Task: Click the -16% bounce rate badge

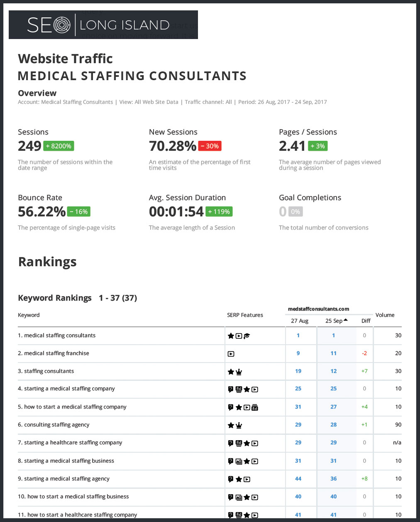Action: [x=78, y=212]
